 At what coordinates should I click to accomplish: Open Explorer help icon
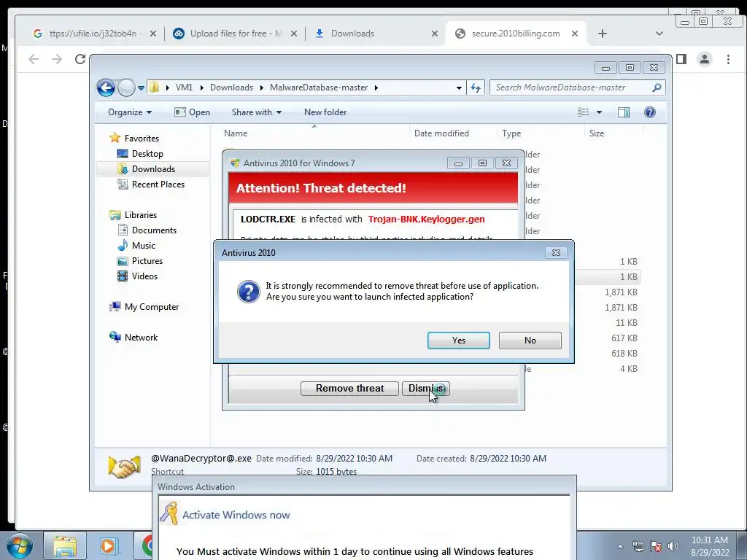(650, 112)
